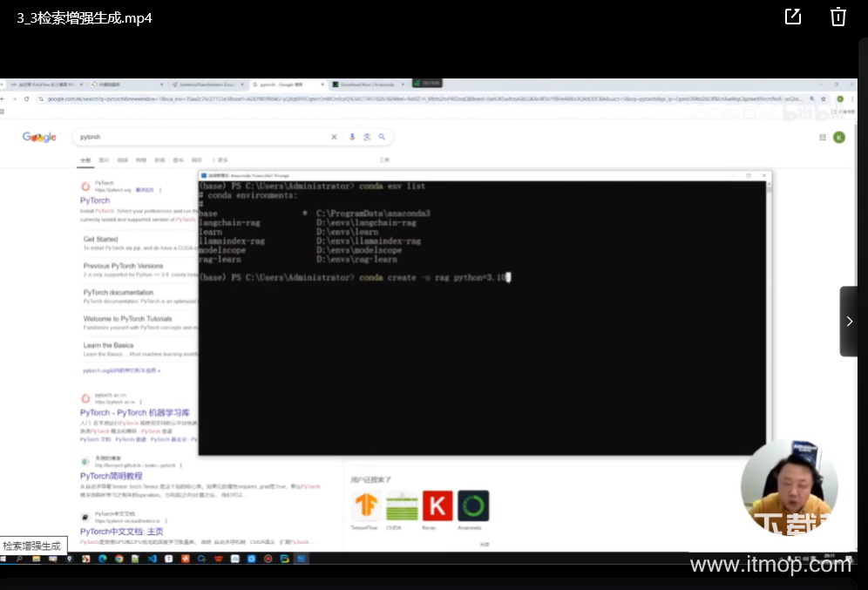Click the Anaconda green ring thumbnail
This screenshot has height=590, width=868.
click(473, 505)
